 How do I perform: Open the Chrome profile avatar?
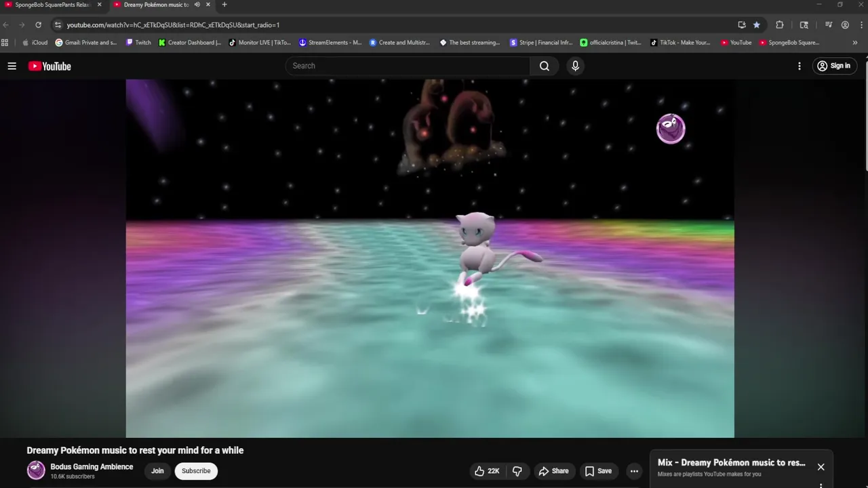(845, 25)
